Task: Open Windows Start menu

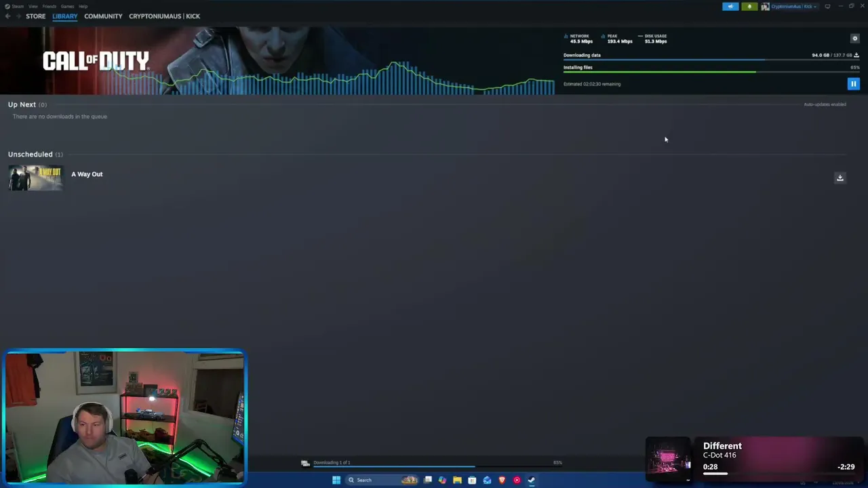Action: [336, 480]
